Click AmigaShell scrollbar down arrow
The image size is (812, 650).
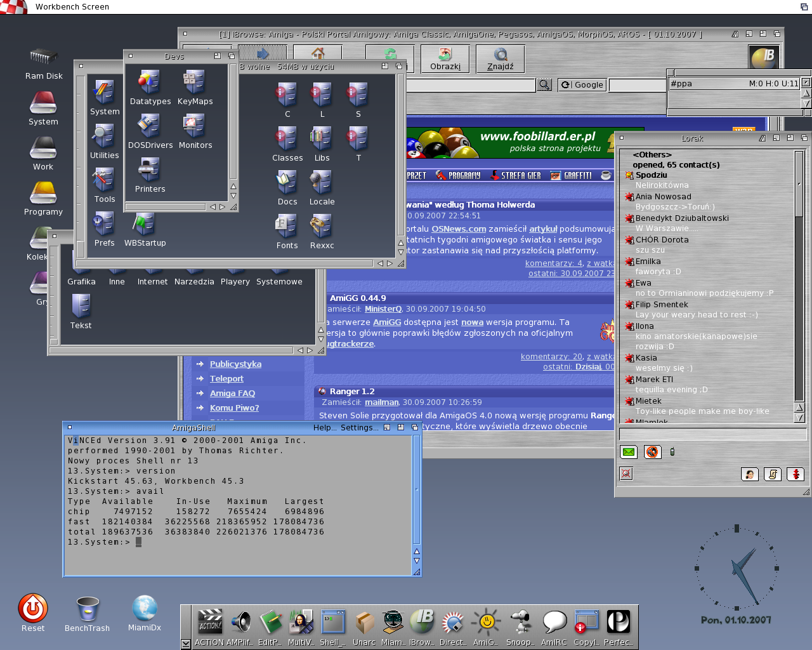417,561
